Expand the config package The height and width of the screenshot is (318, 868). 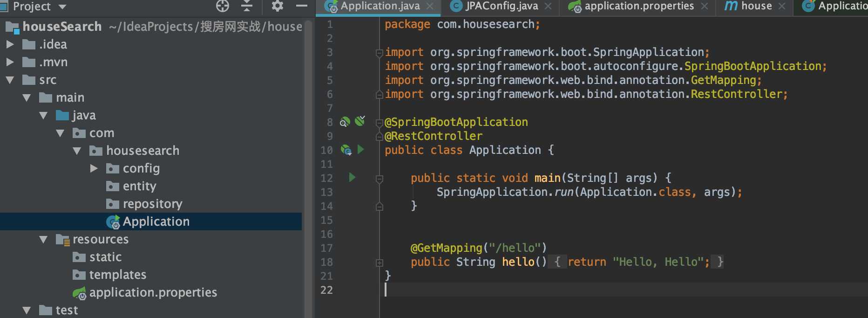point(94,168)
